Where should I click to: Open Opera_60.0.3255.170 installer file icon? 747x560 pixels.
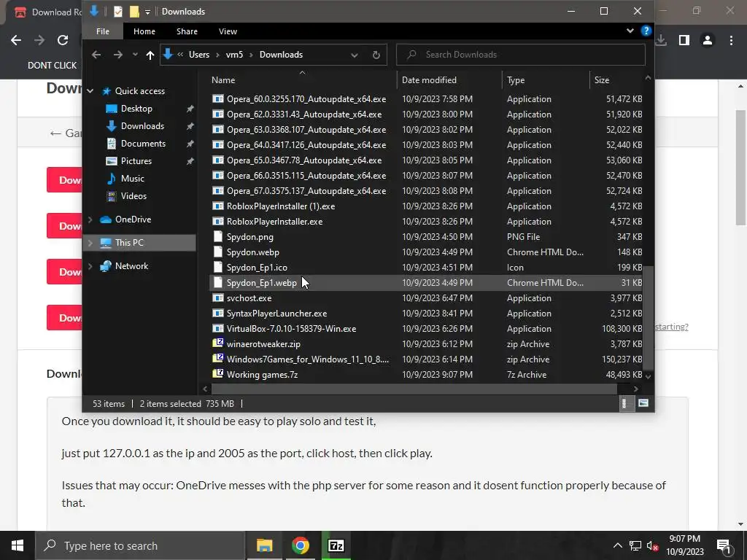[x=217, y=99]
